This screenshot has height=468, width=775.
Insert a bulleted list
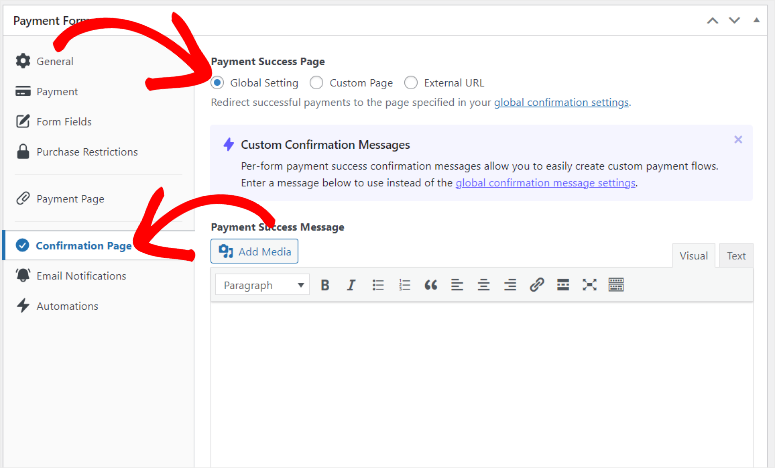378,285
